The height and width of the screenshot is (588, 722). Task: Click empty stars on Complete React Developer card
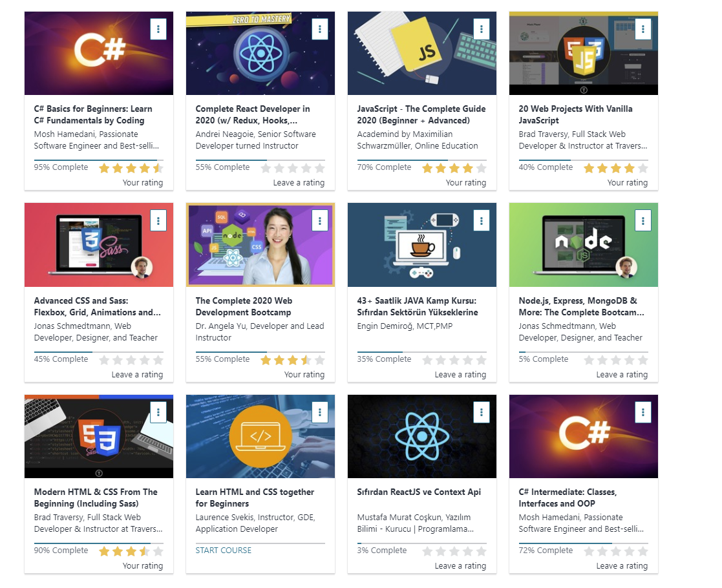293,168
